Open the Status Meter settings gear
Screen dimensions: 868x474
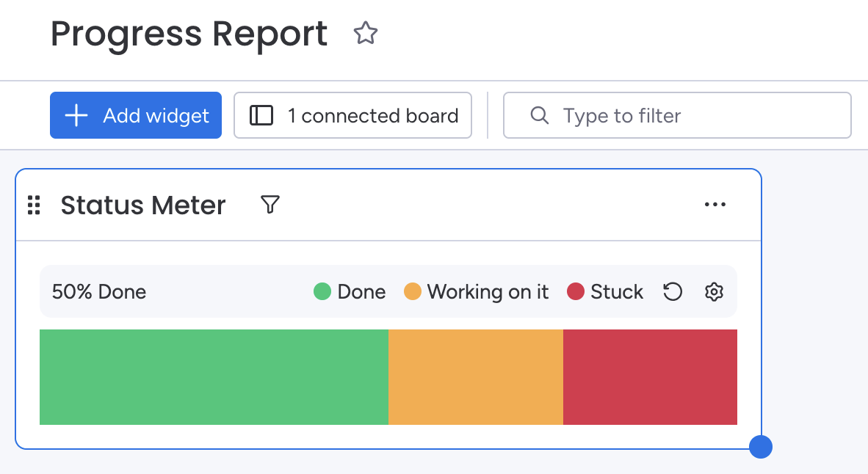713,291
